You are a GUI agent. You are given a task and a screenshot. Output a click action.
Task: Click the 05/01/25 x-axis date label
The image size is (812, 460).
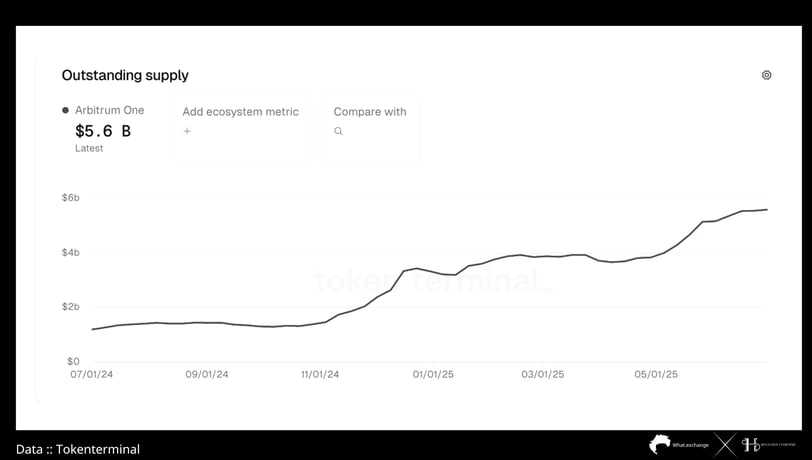click(656, 374)
